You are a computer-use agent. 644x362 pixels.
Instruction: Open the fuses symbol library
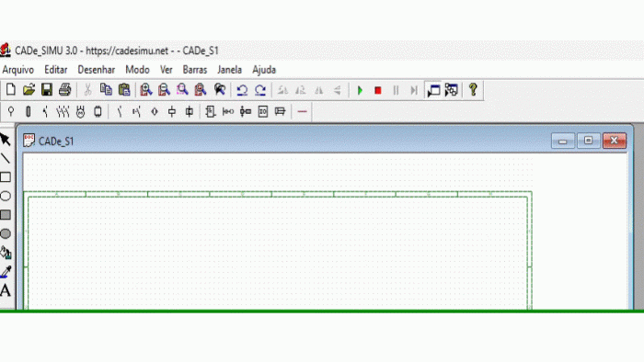[x=28, y=111]
